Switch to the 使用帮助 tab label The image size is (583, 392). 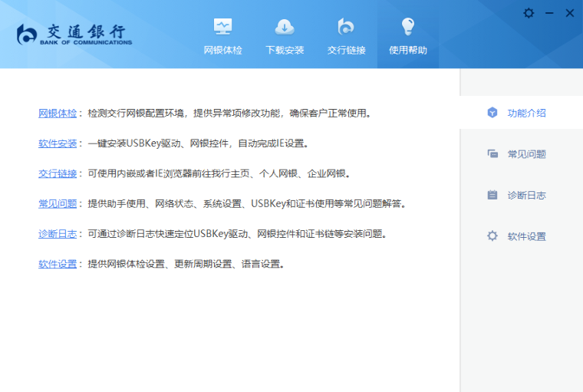click(x=408, y=50)
